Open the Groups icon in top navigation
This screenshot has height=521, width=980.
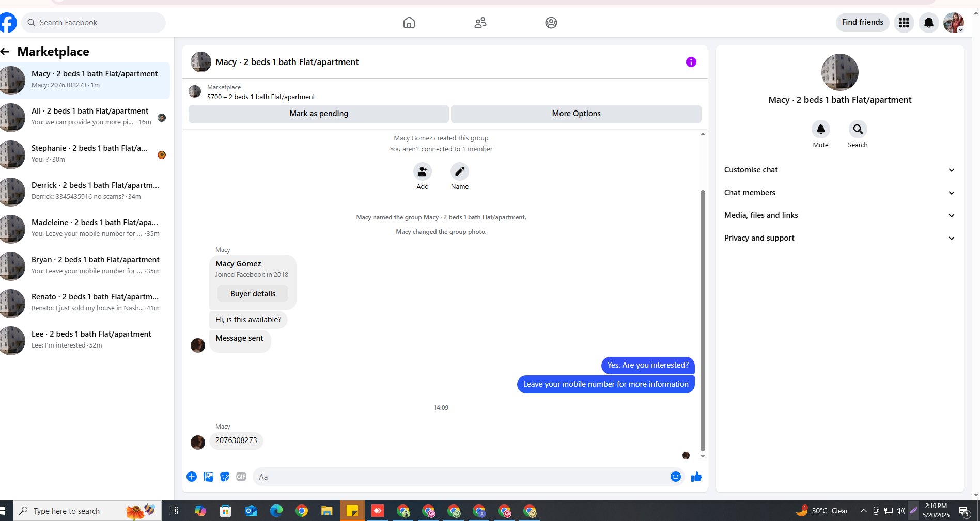[x=551, y=23]
